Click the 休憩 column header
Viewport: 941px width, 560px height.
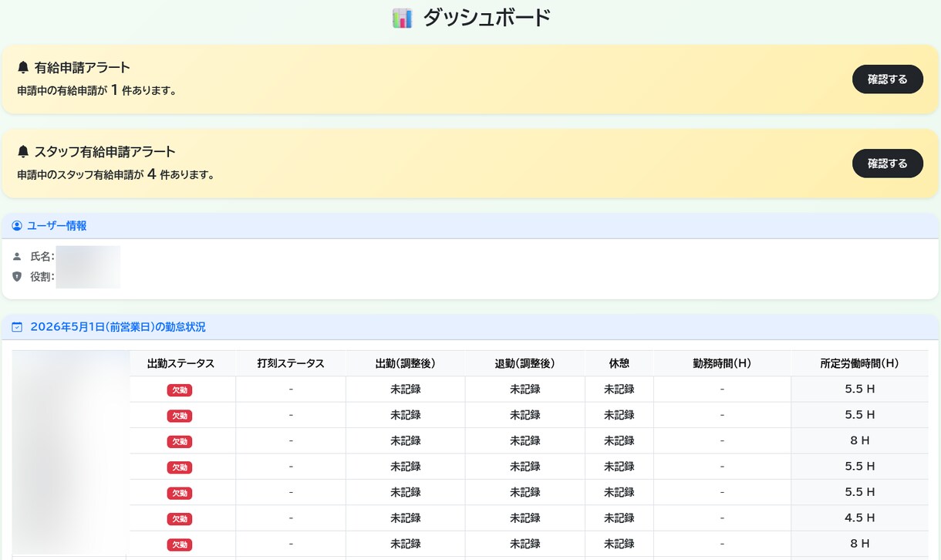coord(619,363)
